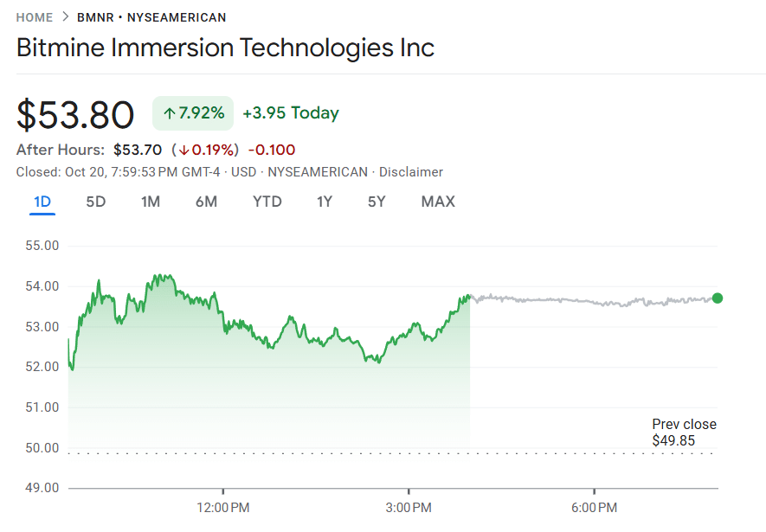Select the 6M chart range
The image size is (766, 532).
point(208,201)
